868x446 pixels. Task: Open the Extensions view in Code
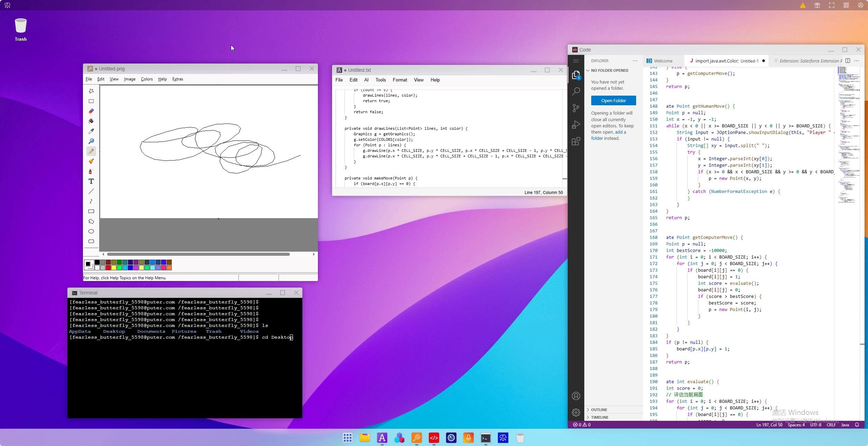click(x=576, y=141)
